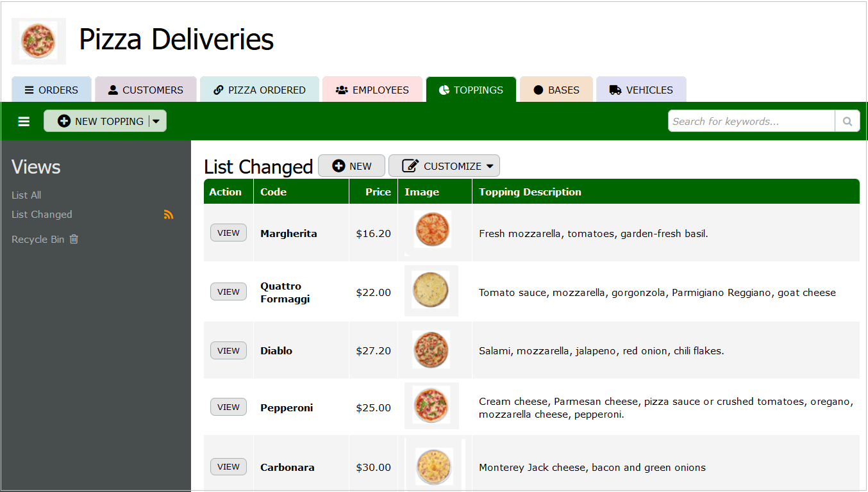Open the Customize dropdown menu

coord(444,166)
